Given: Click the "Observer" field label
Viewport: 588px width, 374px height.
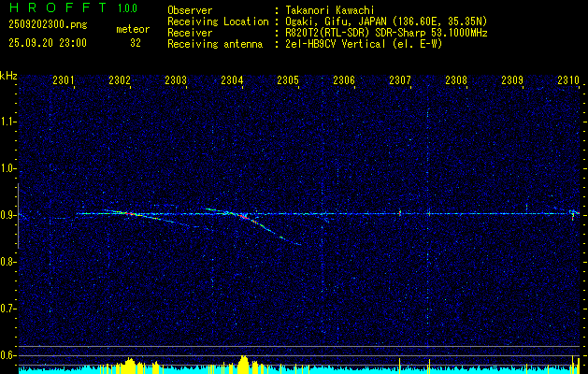Looking at the screenshot, I should point(190,10).
